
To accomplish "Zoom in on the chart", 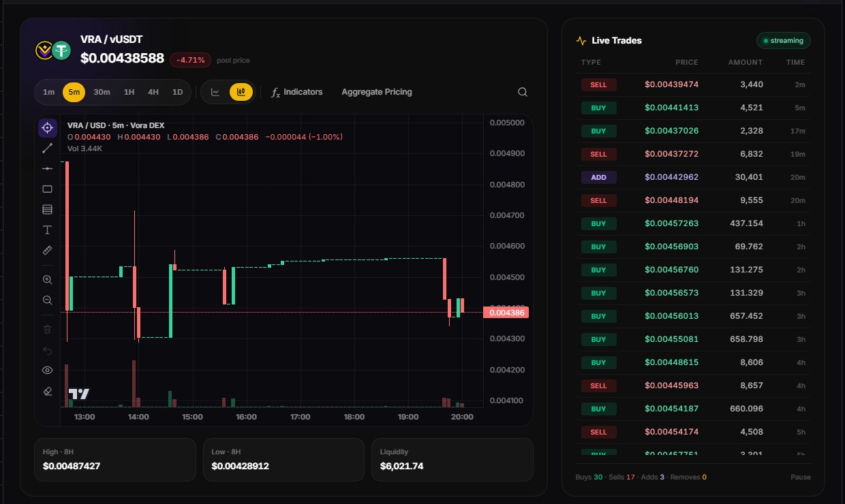I will coord(48,279).
